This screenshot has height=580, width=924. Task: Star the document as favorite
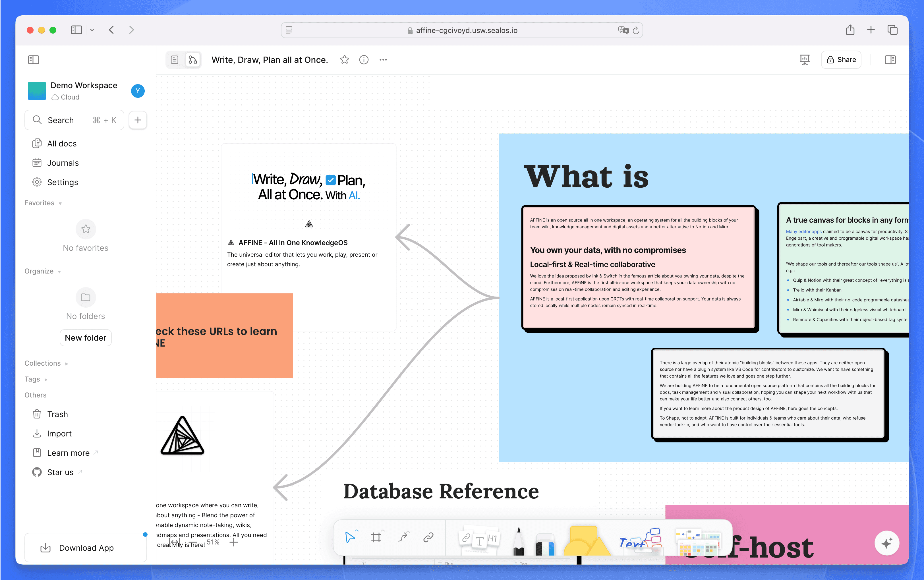click(344, 59)
